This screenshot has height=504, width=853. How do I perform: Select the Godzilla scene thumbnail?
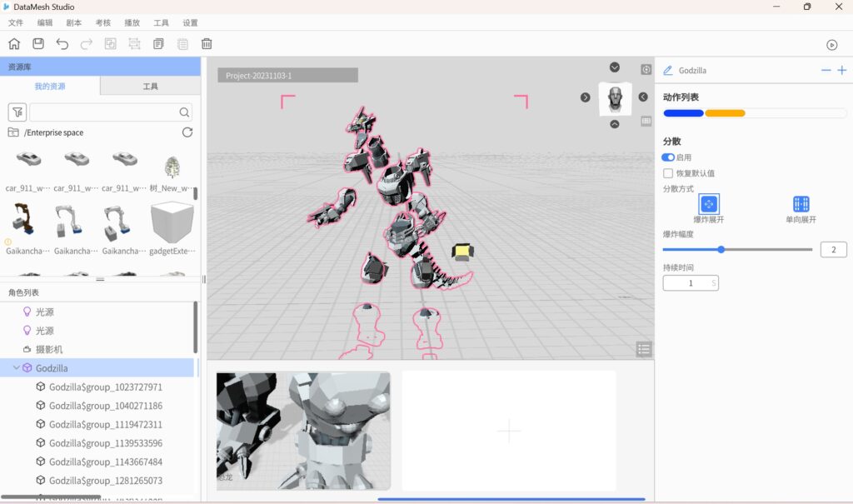coord(303,431)
